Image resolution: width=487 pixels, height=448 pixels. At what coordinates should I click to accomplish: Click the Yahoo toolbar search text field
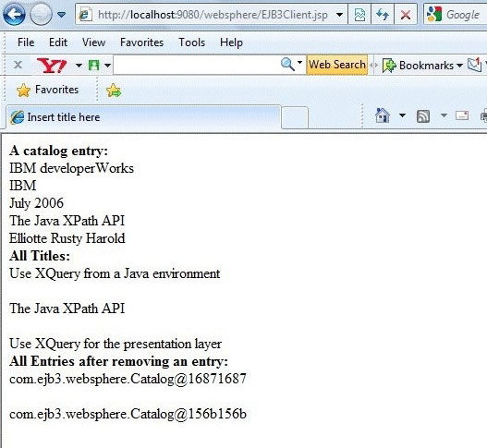tap(196, 65)
